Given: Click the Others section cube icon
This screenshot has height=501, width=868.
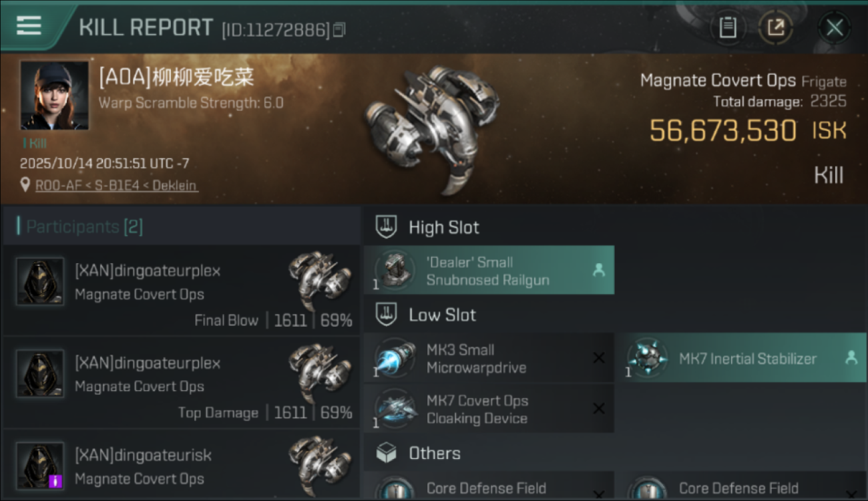Looking at the screenshot, I should coord(386,454).
